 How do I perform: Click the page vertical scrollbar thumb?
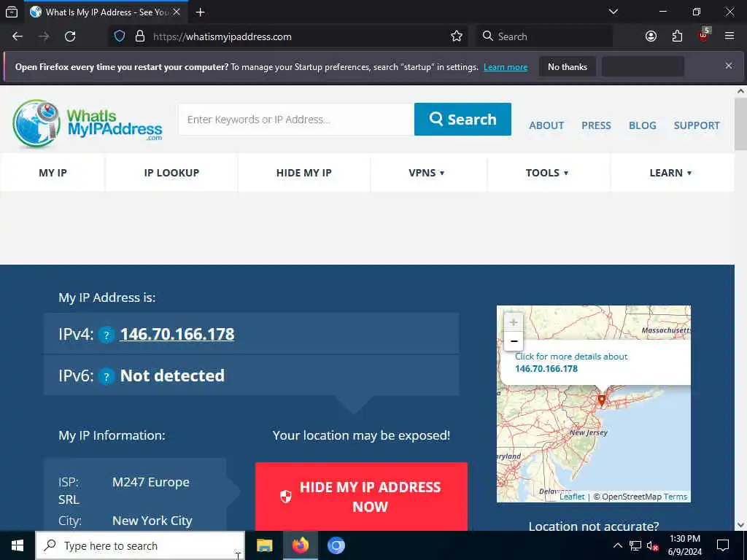[x=740, y=124]
